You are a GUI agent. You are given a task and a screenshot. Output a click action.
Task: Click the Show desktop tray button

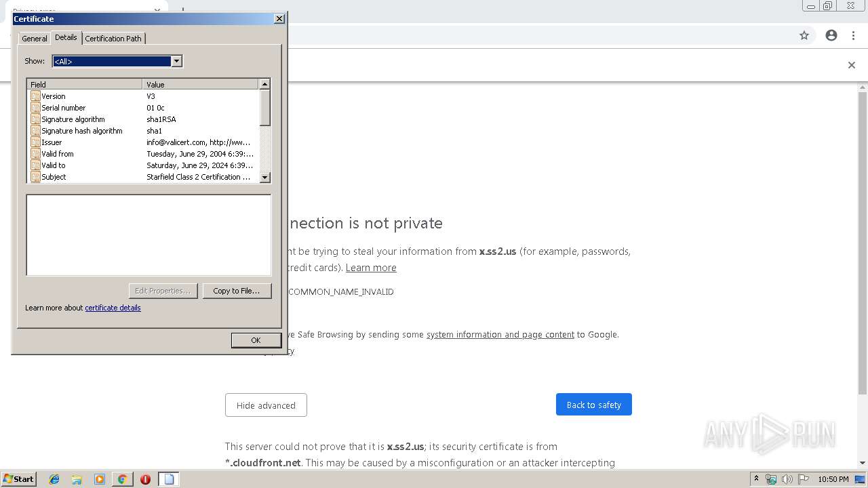(x=861, y=479)
